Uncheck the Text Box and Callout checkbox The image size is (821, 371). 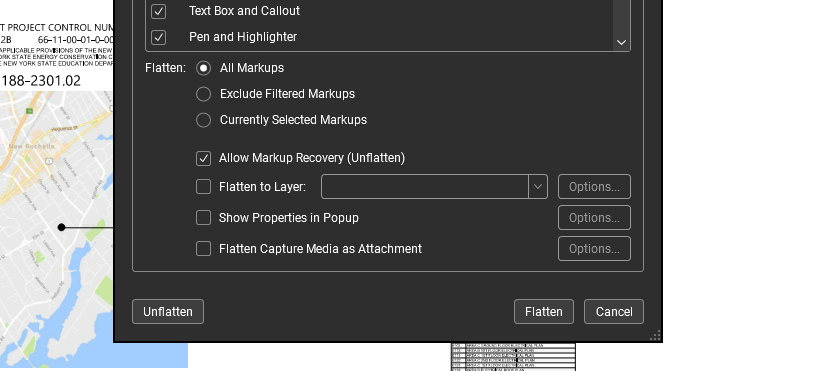click(158, 11)
